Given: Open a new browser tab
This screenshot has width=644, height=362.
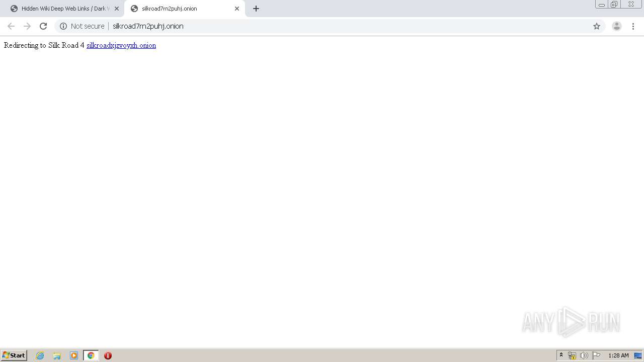Looking at the screenshot, I should 256,9.
